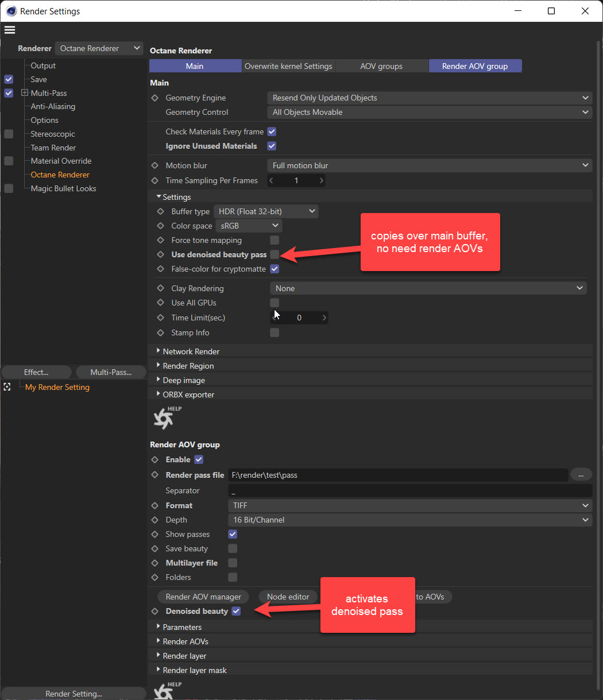Toggle the Save beauty checkbox
Image resolution: width=603 pixels, height=700 pixels.
click(233, 549)
